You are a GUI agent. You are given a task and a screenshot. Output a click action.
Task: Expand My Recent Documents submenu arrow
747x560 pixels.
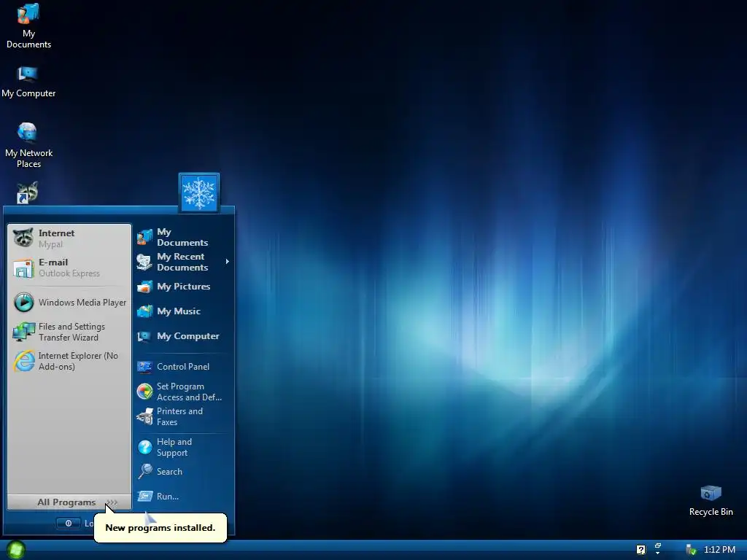tap(228, 262)
